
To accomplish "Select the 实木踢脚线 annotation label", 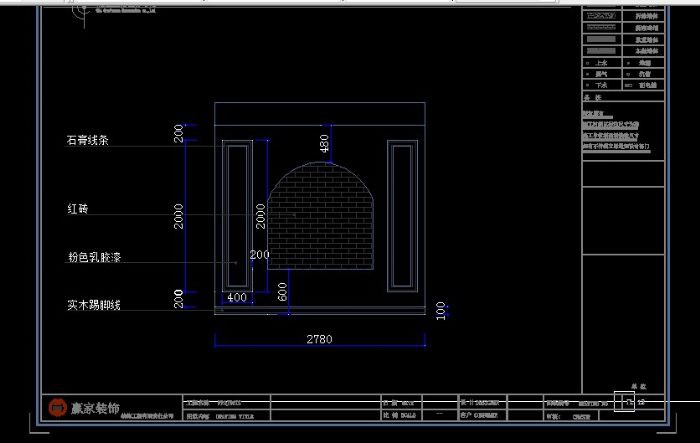I will coord(94,304).
